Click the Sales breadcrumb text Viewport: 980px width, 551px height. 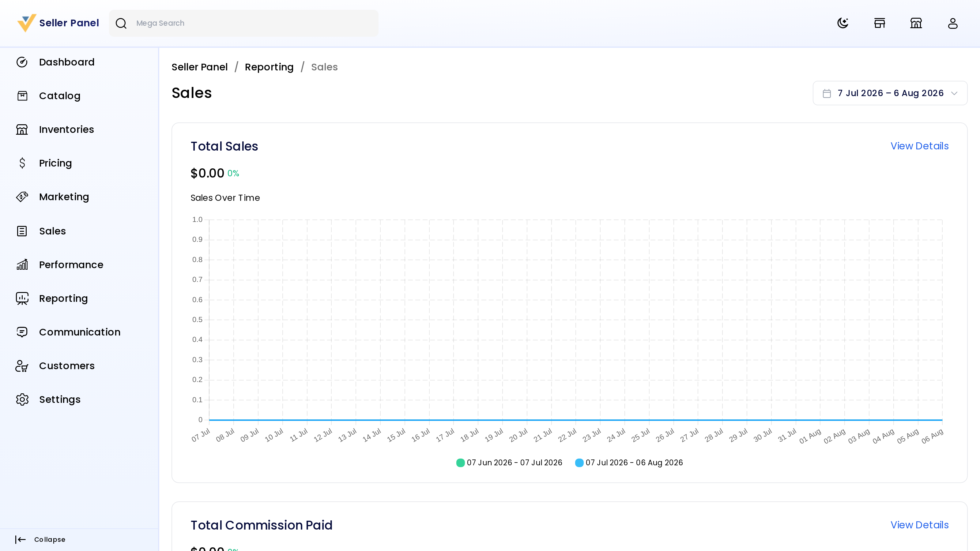[324, 67]
